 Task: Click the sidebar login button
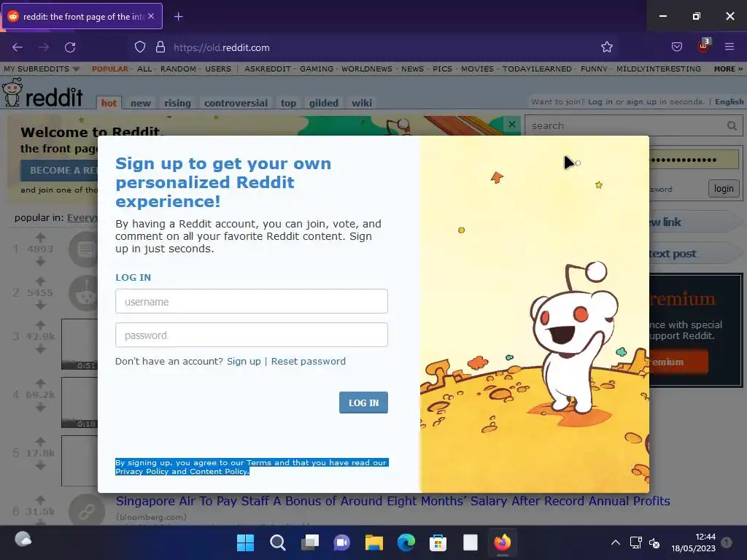click(x=724, y=189)
